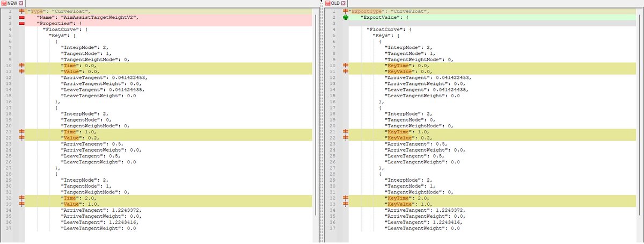Click "KeyValue": 1.0 text in OLD pane

click(x=410, y=204)
